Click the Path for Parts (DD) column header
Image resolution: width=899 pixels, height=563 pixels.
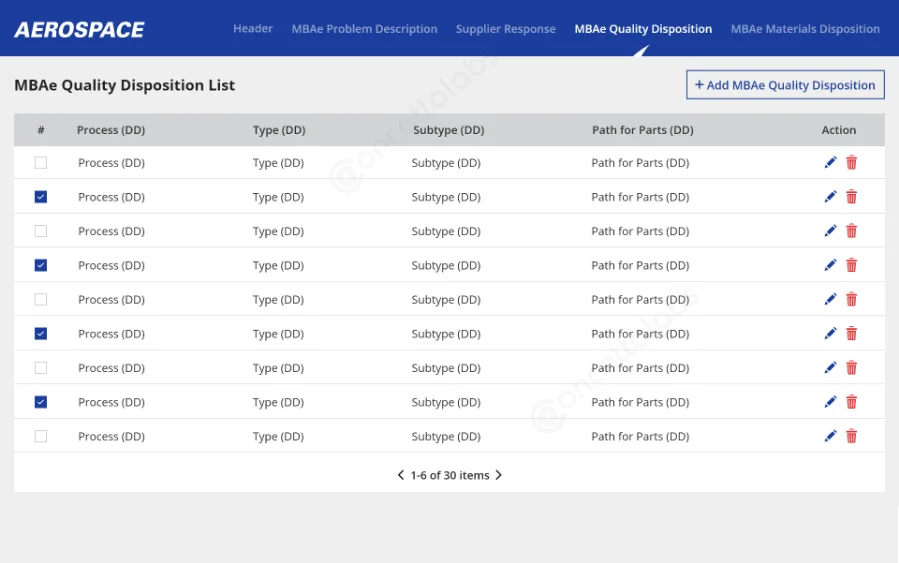[642, 130]
